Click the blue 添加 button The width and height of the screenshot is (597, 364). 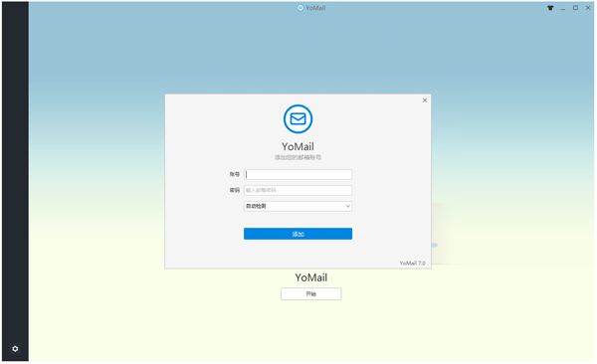coord(298,234)
